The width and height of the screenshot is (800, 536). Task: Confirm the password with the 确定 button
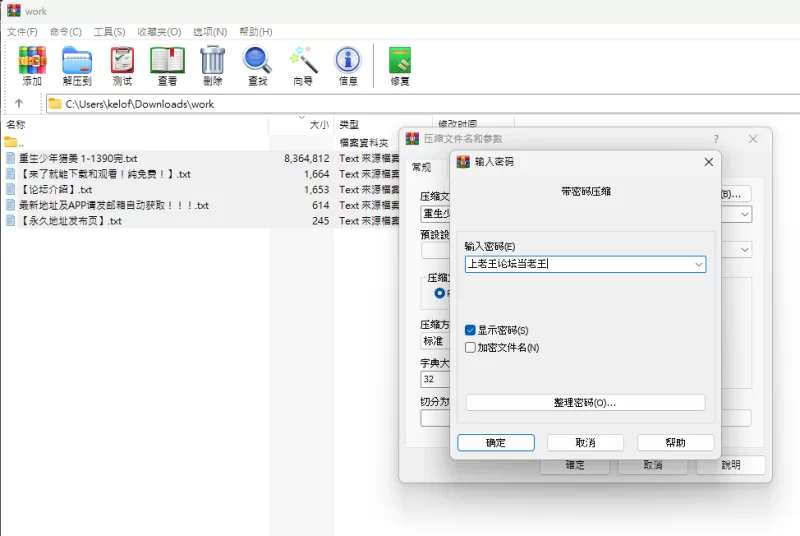click(x=496, y=443)
